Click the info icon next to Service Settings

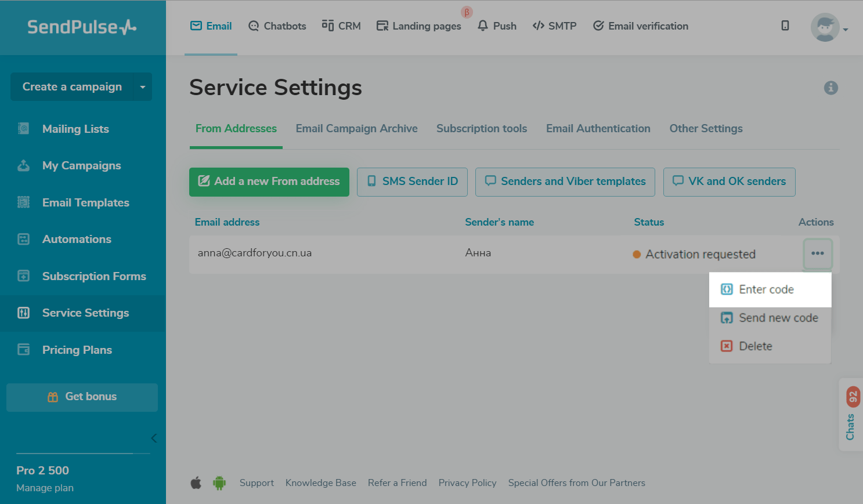[x=831, y=88]
